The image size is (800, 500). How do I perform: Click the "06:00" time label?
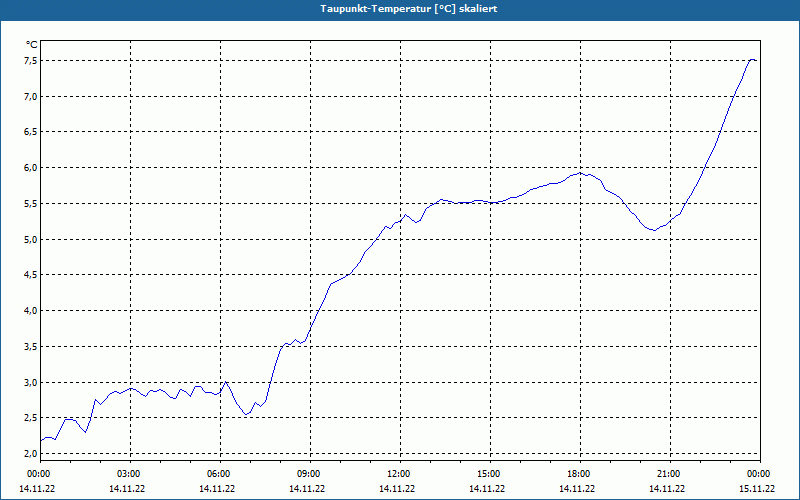(220, 474)
